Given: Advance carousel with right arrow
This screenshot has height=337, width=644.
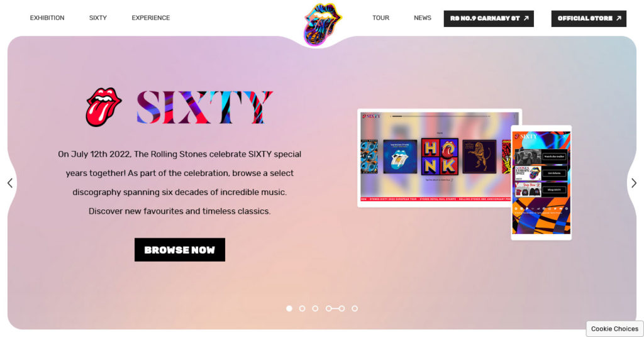Looking at the screenshot, I should point(634,183).
